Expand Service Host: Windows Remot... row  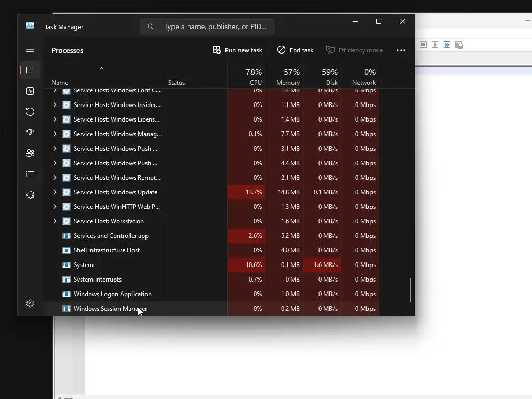click(55, 178)
